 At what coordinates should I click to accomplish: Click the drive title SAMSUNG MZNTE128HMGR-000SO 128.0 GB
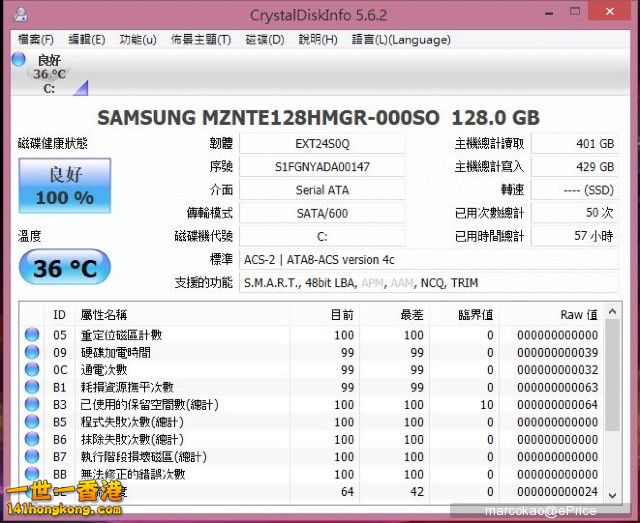click(318, 118)
